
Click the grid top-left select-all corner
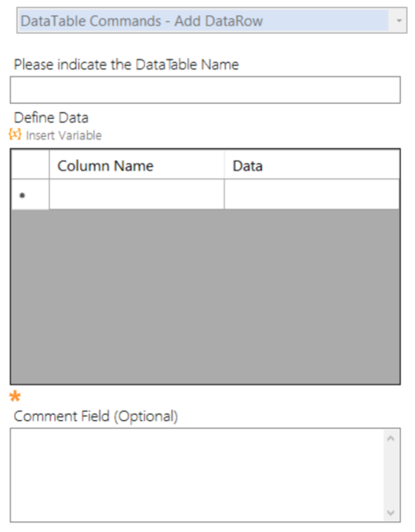click(x=30, y=165)
